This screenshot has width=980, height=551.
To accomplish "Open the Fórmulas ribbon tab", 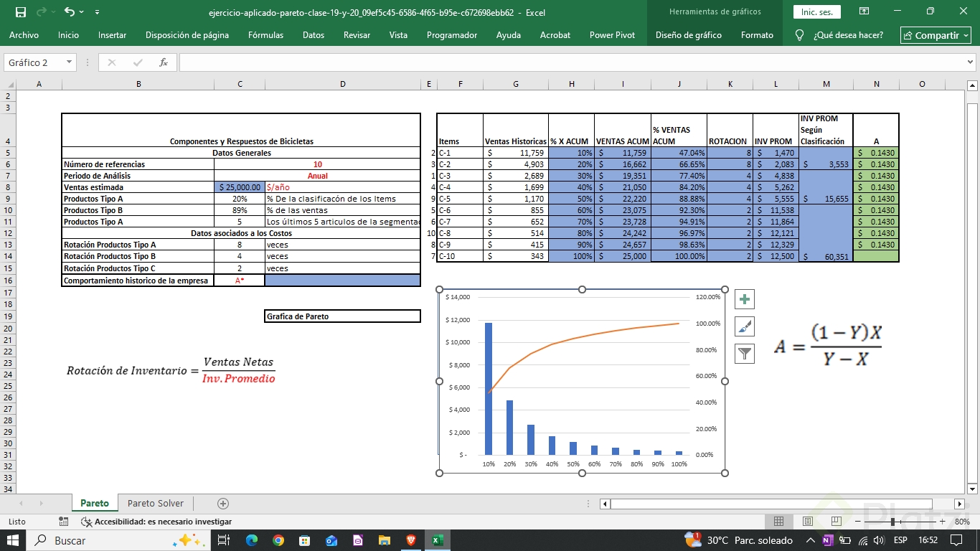I will tap(265, 35).
